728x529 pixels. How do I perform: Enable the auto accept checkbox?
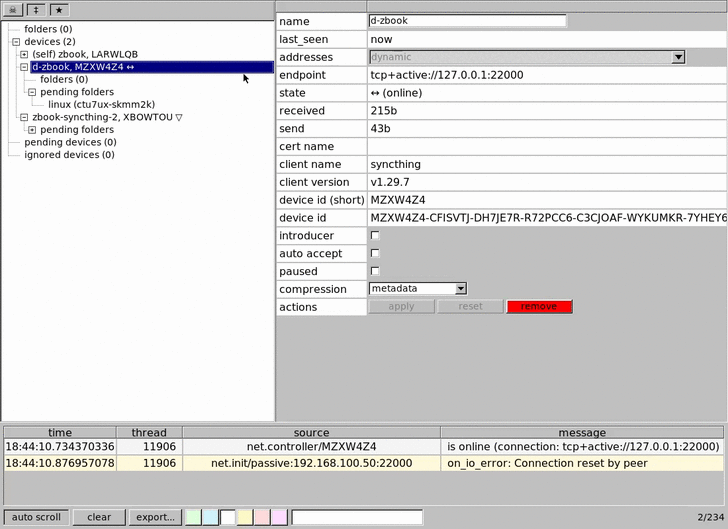pyautogui.click(x=375, y=253)
